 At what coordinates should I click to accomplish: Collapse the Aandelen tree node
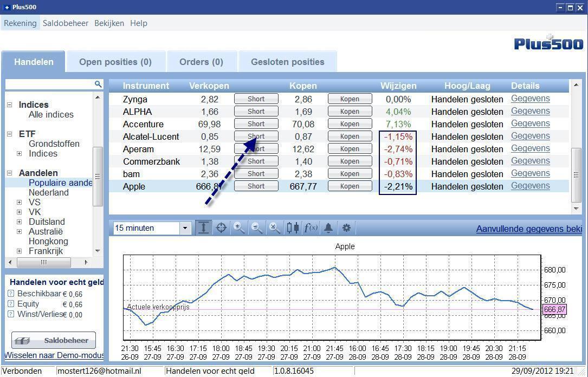9,173
